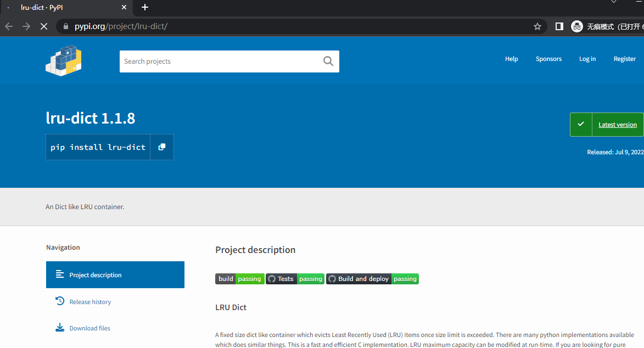
Task: Click 'An Dict like LRU container.' summary
Action: coord(85,207)
